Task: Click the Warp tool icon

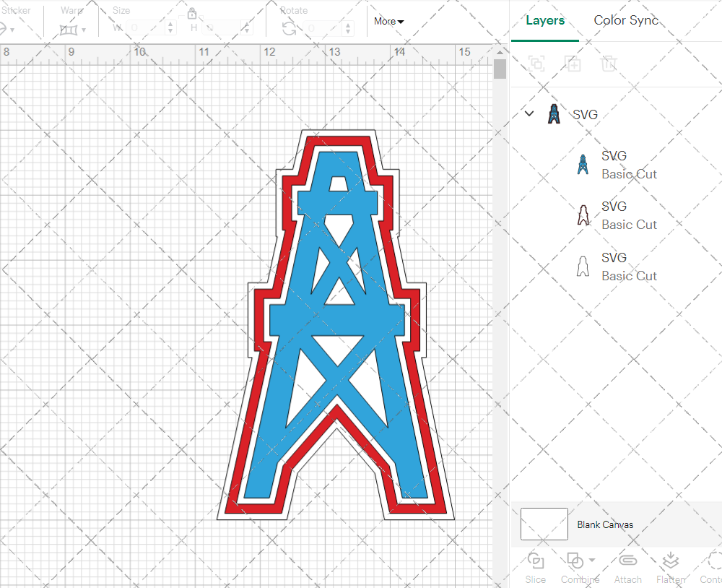Action: 69,30
